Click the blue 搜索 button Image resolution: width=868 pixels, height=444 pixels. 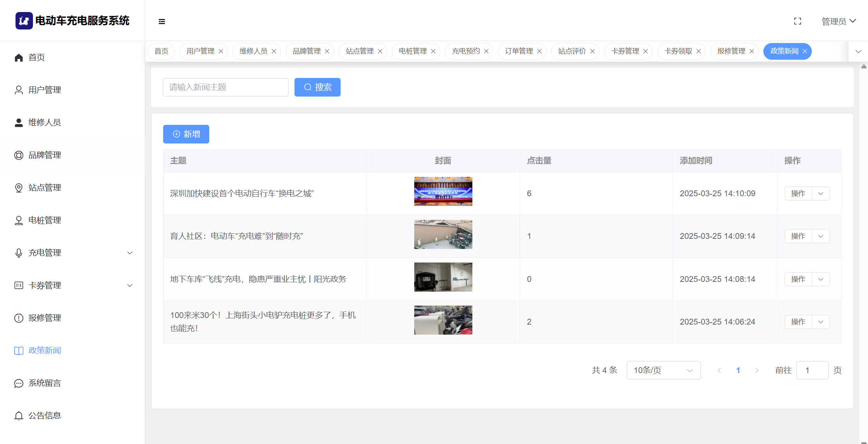point(317,87)
